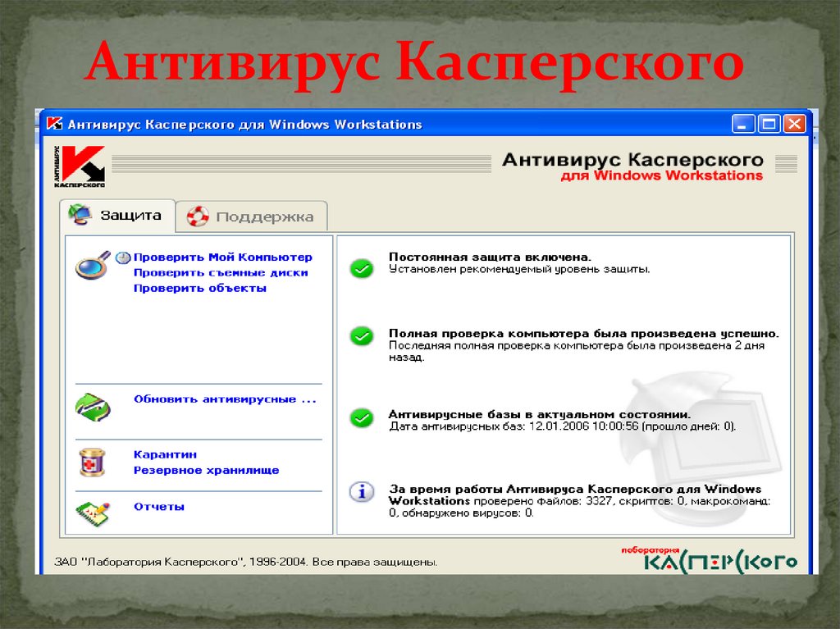The image size is (840, 629).
Task: Minimize the Kaspersky window
Action: (743, 125)
